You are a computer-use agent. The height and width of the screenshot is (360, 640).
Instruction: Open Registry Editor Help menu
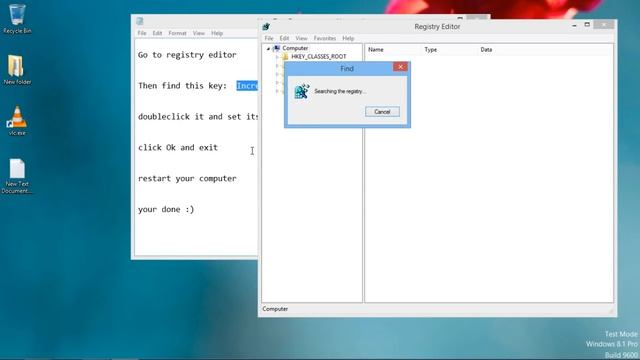(x=348, y=38)
